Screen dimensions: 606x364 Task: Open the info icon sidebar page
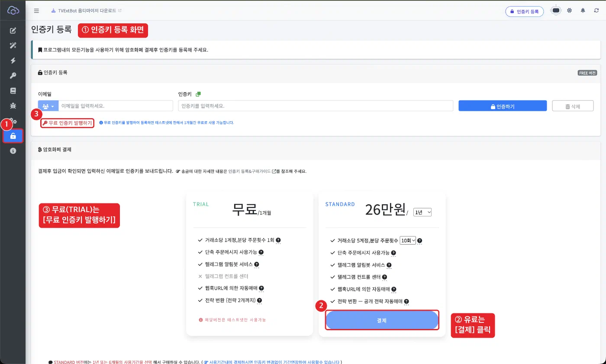click(x=13, y=151)
